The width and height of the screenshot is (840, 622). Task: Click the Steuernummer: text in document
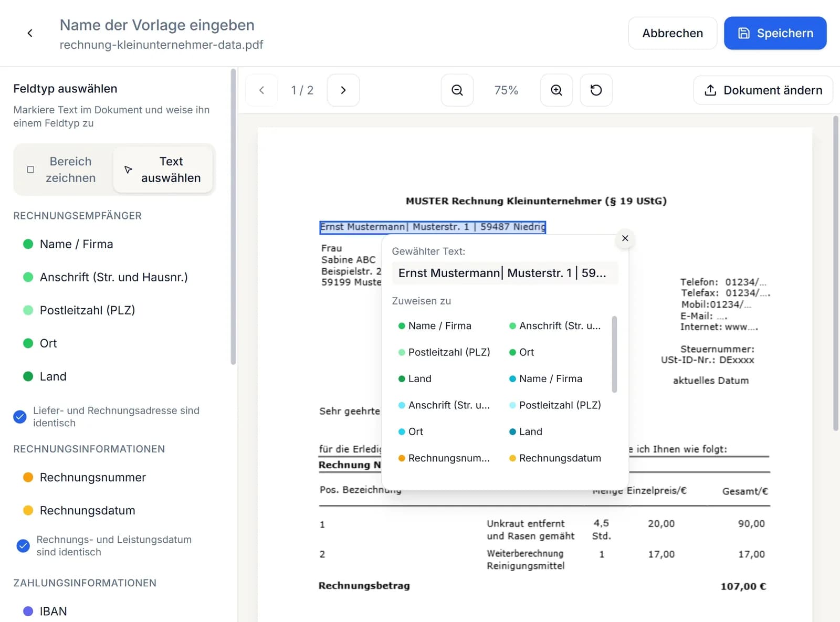[x=717, y=349]
